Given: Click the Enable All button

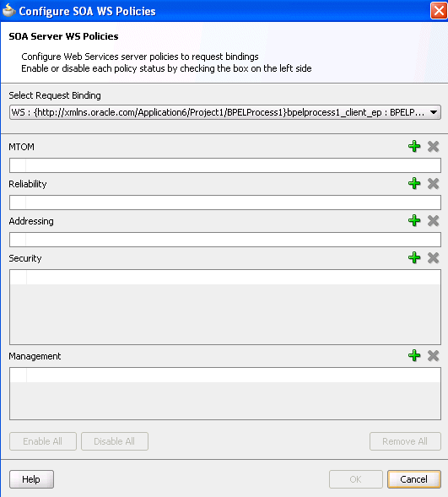Looking at the screenshot, I should 43,441.
